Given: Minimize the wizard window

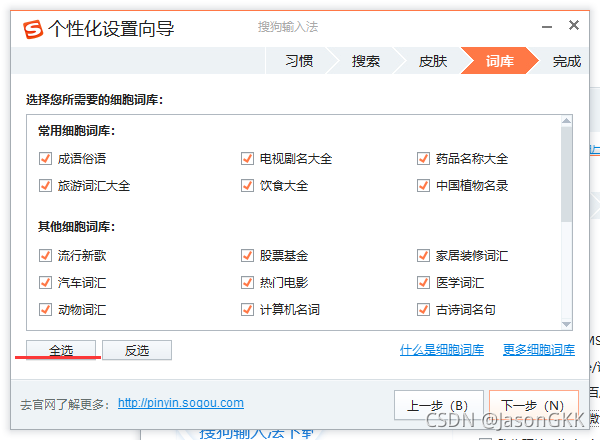Looking at the screenshot, I should coord(547,27).
